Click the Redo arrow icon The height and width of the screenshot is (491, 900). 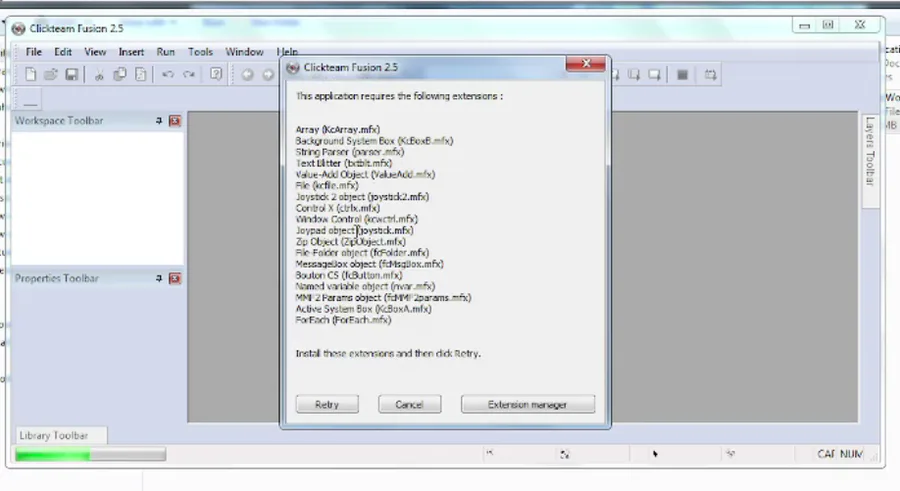[x=189, y=75]
